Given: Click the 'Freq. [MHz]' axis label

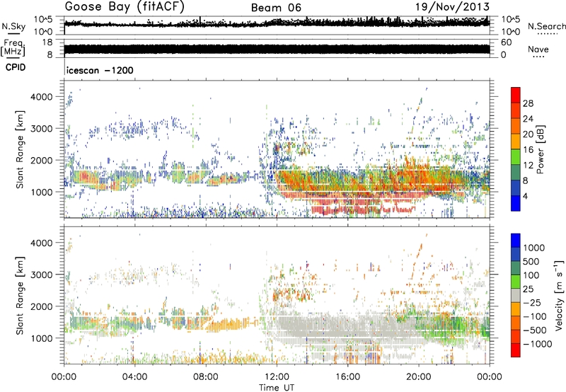Looking at the screenshot, I should click(13, 48).
